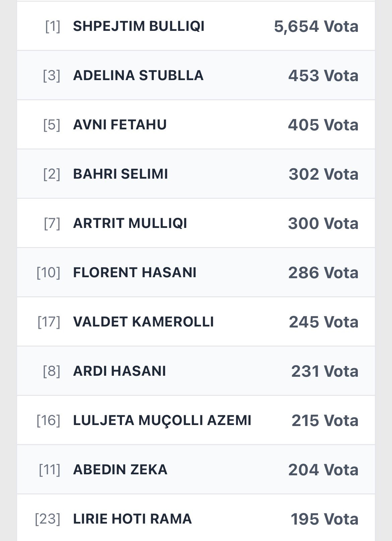Click the [10] candidate number
This screenshot has height=541, width=392.
(x=49, y=273)
